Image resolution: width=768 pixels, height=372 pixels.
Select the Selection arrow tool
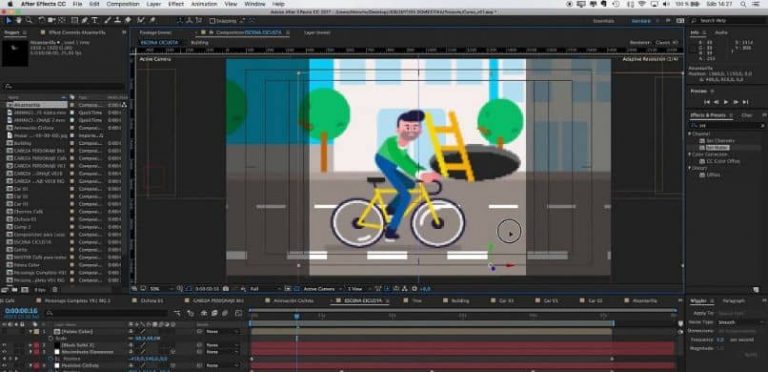click(x=9, y=21)
